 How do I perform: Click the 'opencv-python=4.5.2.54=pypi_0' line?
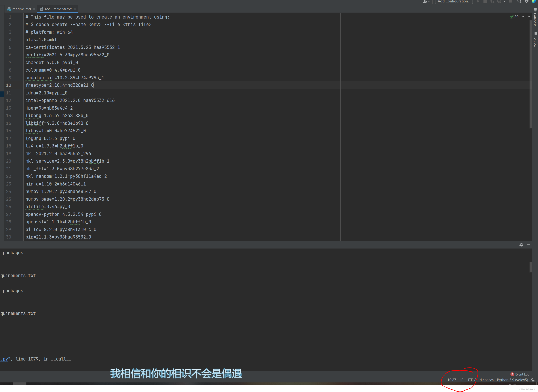[64, 214]
